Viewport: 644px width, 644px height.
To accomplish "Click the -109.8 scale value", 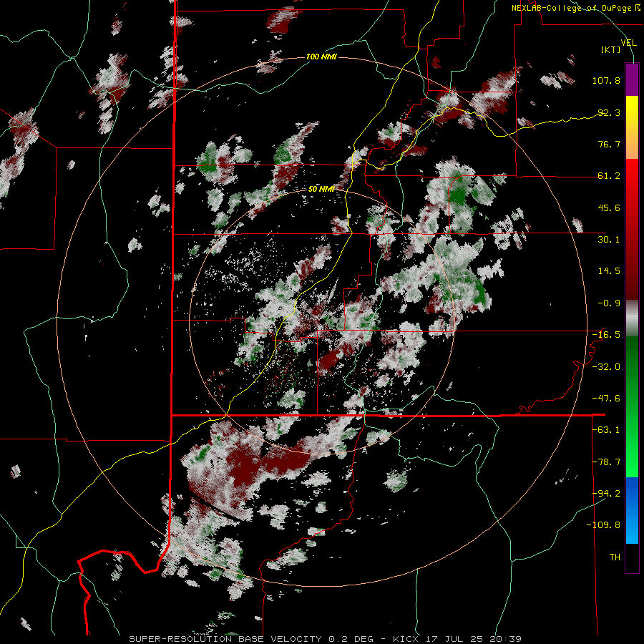I will [x=604, y=525].
